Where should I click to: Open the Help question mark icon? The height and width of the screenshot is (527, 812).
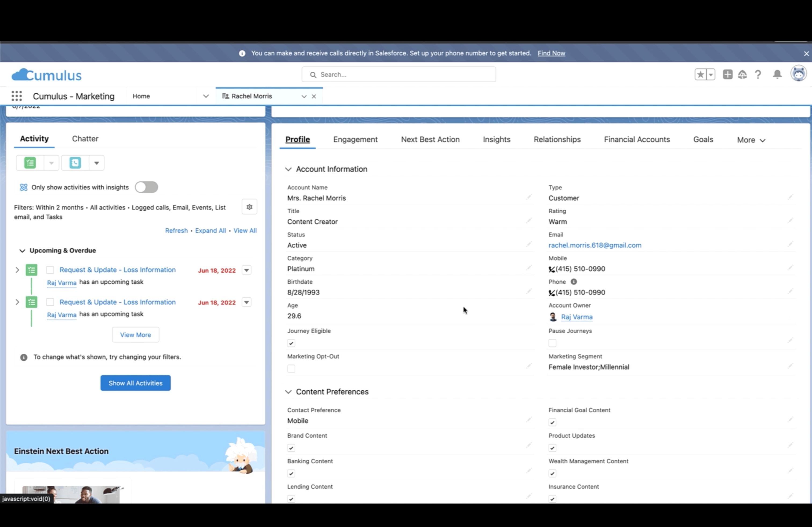758,74
